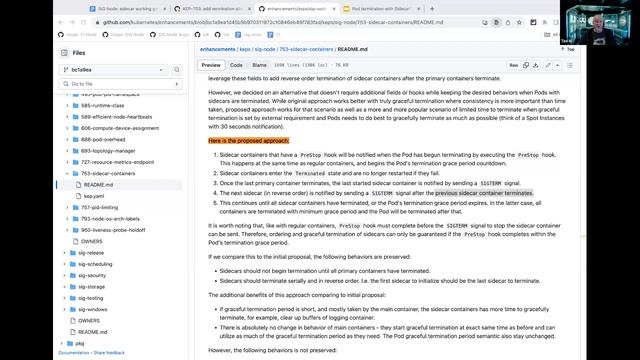Click the Sig-node docs bookmark
Image resolution: width=640 pixels, height=360 pixels.
(249, 35)
